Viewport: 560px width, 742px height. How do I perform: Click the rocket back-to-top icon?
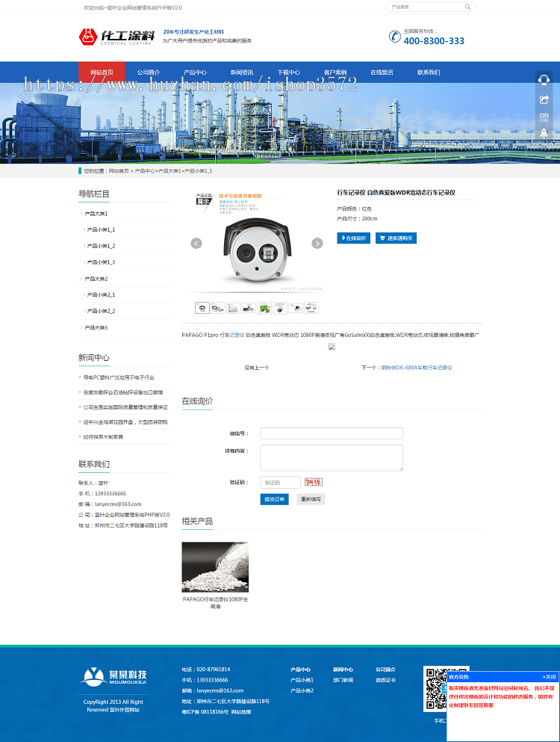(x=544, y=133)
